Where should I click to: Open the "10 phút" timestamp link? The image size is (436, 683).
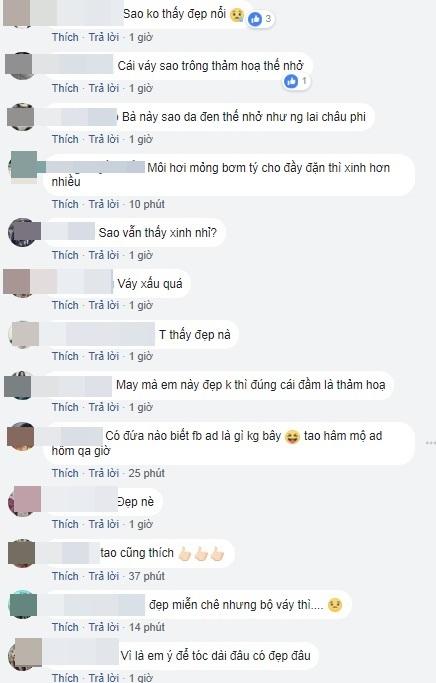(147, 204)
